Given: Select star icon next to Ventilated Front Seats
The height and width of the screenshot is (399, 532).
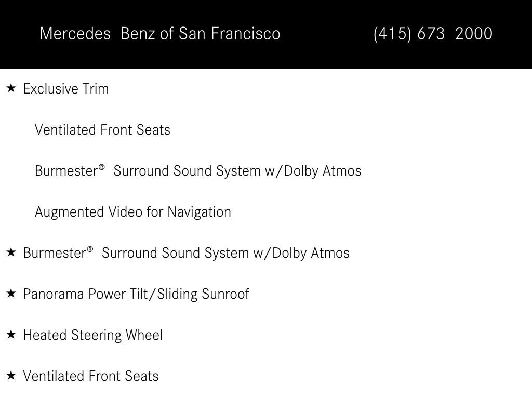Looking at the screenshot, I should pyautogui.click(x=11, y=376).
